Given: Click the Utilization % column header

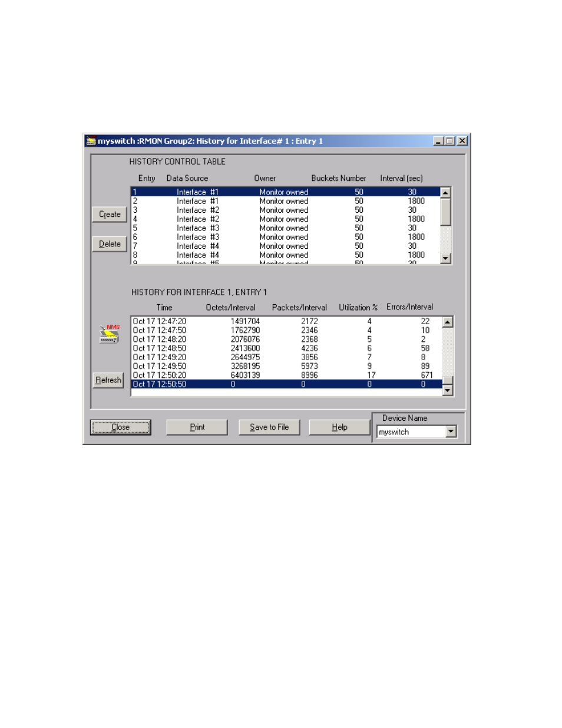Looking at the screenshot, I should pos(358,308).
